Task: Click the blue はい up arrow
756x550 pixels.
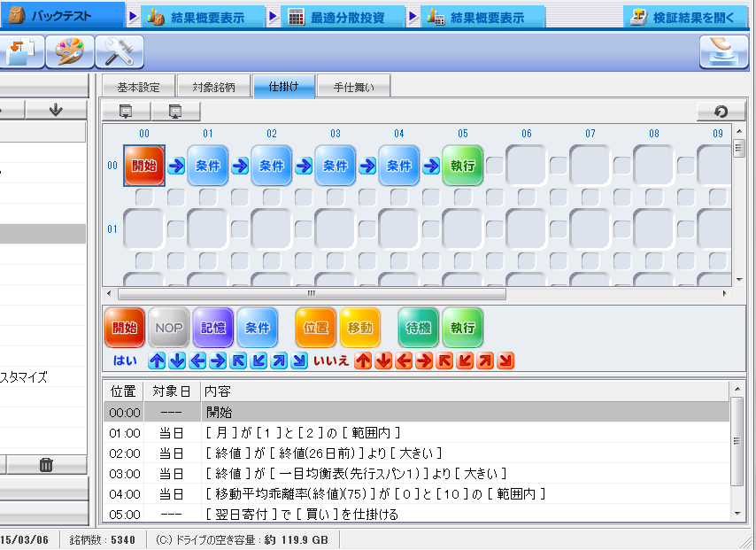Action: pos(157,360)
